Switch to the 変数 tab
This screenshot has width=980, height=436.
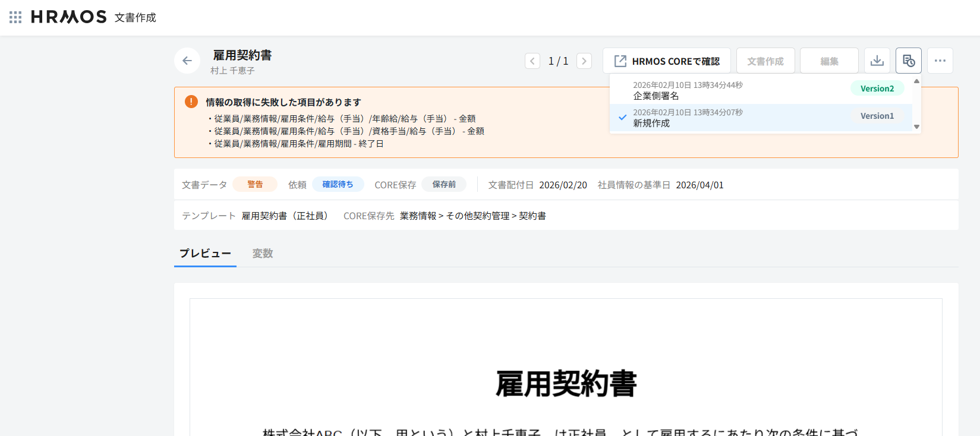(263, 254)
